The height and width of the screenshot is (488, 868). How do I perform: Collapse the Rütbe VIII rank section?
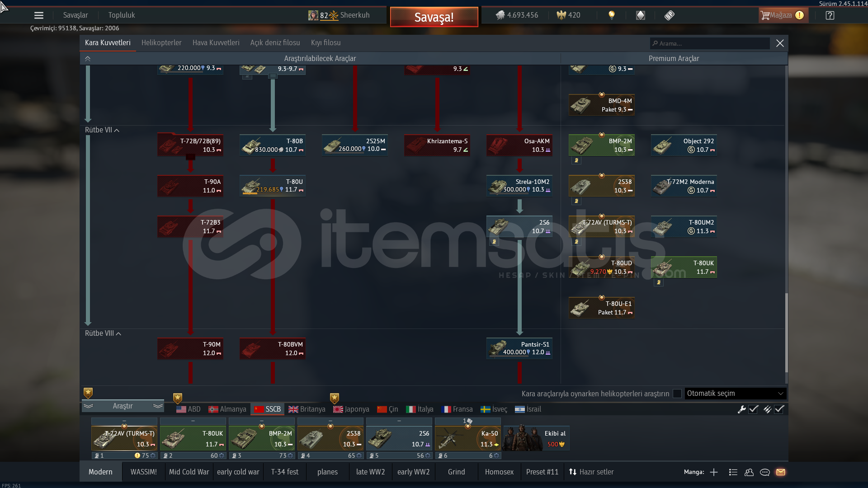[103, 333]
